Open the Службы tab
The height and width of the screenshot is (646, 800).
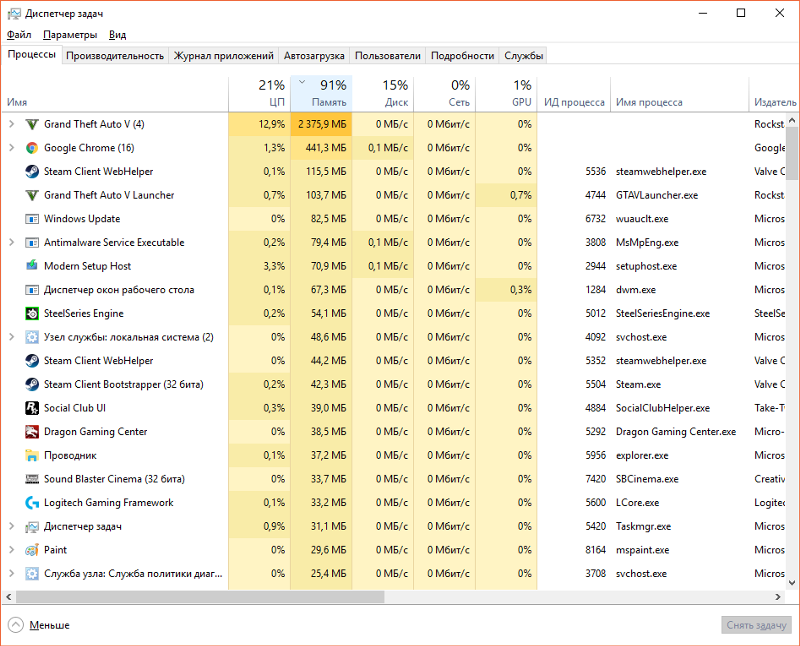(523, 56)
